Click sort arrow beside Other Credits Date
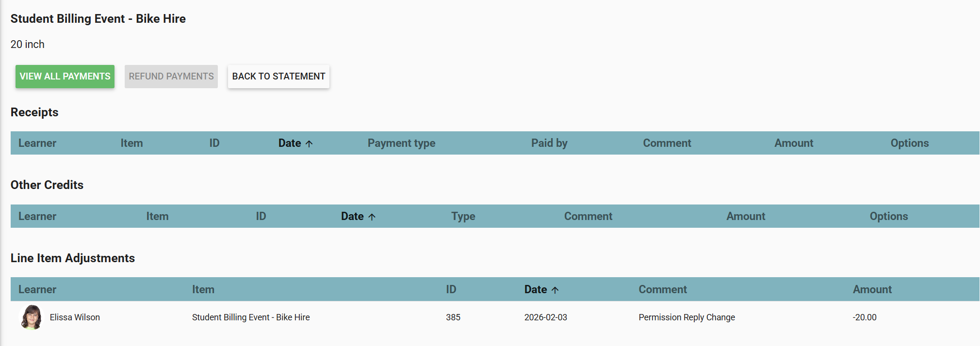Screen dimensions: 980x346 pos(372,217)
